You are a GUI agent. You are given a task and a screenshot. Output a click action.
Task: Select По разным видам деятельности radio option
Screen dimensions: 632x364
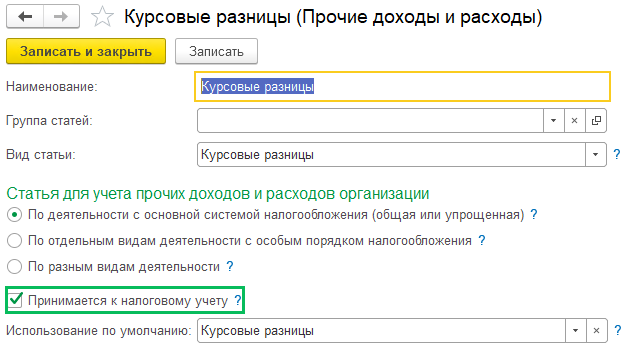coord(15,266)
